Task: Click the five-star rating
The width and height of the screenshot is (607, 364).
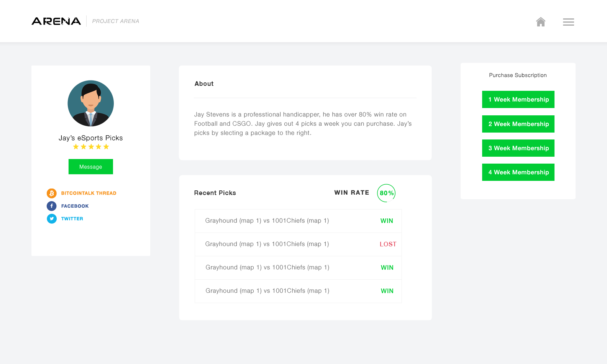Action: click(91, 147)
